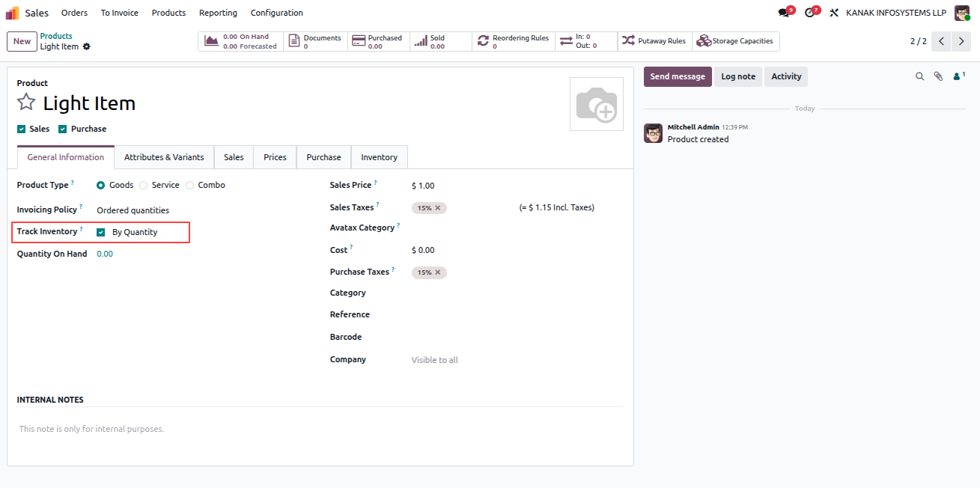The width and height of the screenshot is (980, 488).
Task: Open the Documents stat button
Action: pos(316,41)
